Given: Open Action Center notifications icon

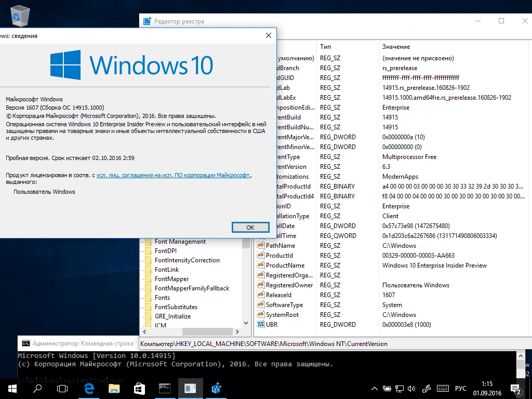Looking at the screenshot, I should pos(516,389).
